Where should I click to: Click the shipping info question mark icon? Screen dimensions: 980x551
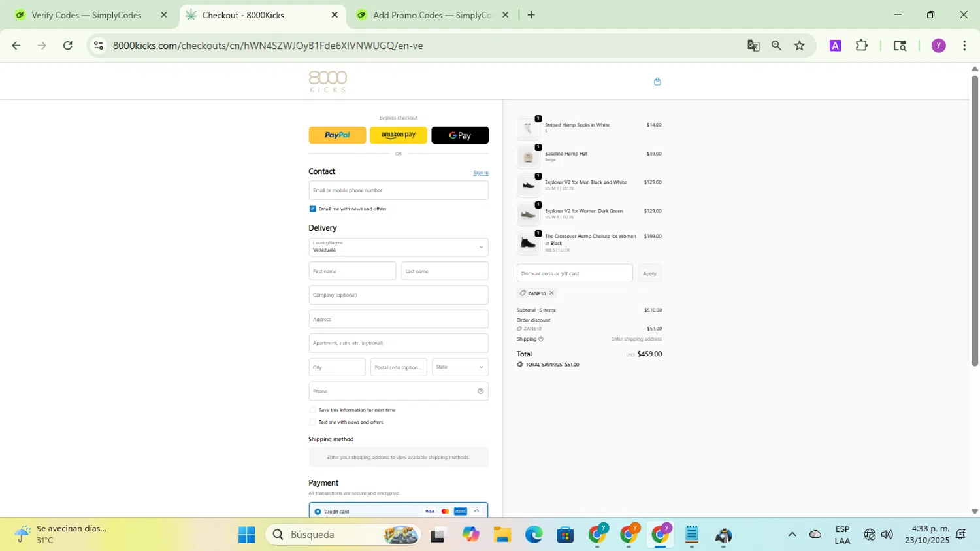[x=540, y=339]
